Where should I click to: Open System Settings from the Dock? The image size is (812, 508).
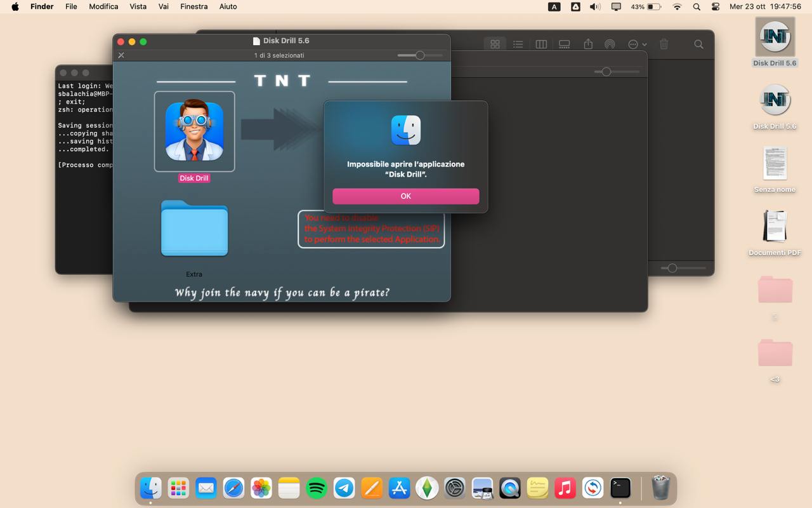coord(455,488)
